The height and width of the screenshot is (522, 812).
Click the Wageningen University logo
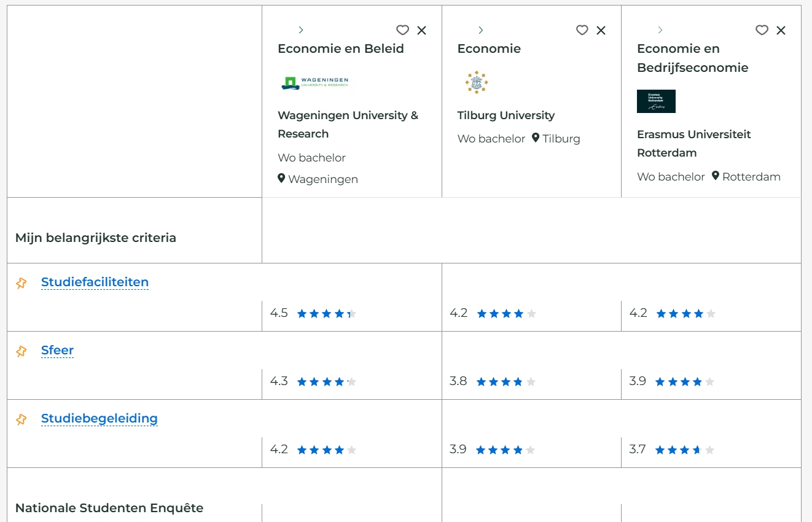(x=314, y=83)
